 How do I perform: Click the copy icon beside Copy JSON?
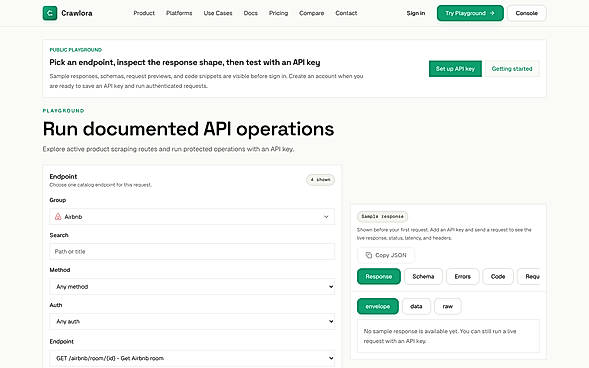click(x=369, y=255)
